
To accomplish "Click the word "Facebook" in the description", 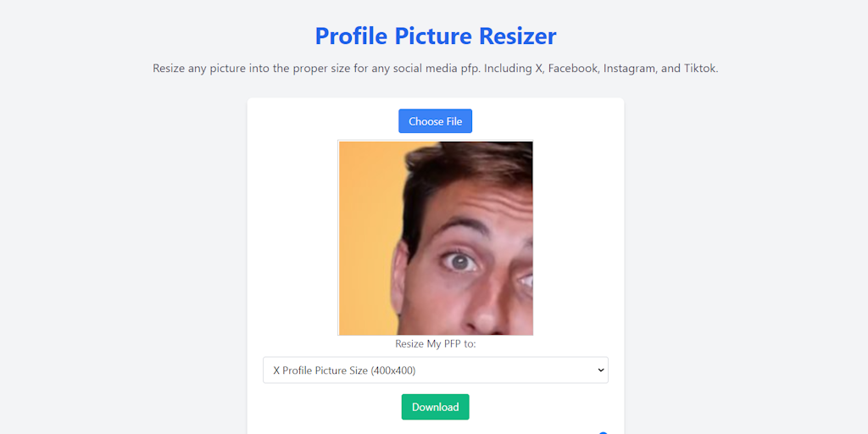I will [573, 69].
